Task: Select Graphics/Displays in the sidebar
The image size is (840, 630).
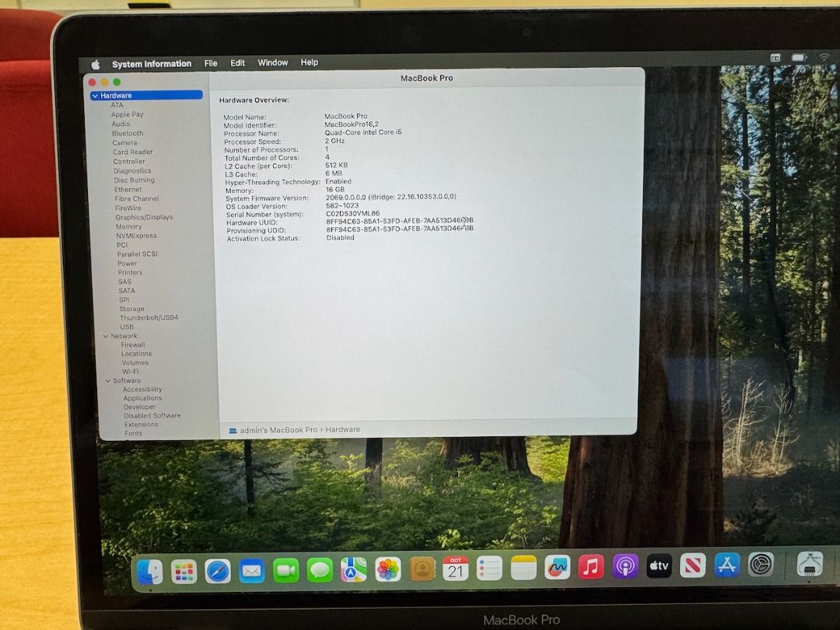Action: click(144, 218)
